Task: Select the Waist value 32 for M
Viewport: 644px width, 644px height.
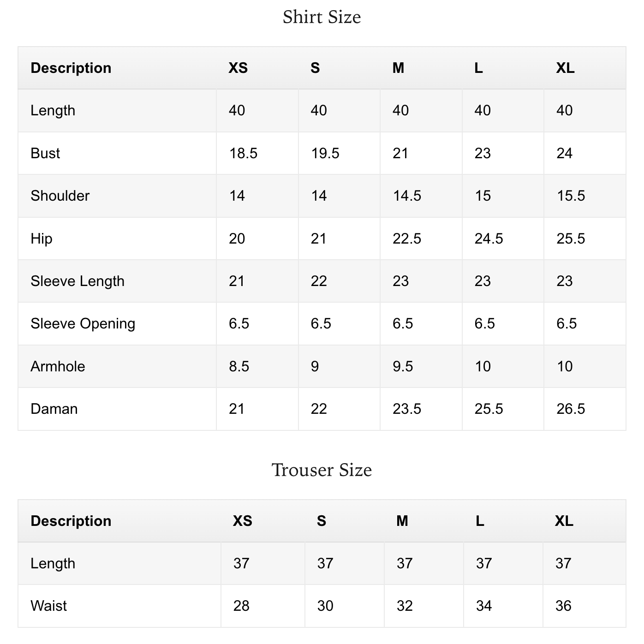Action: tap(405, 606)
